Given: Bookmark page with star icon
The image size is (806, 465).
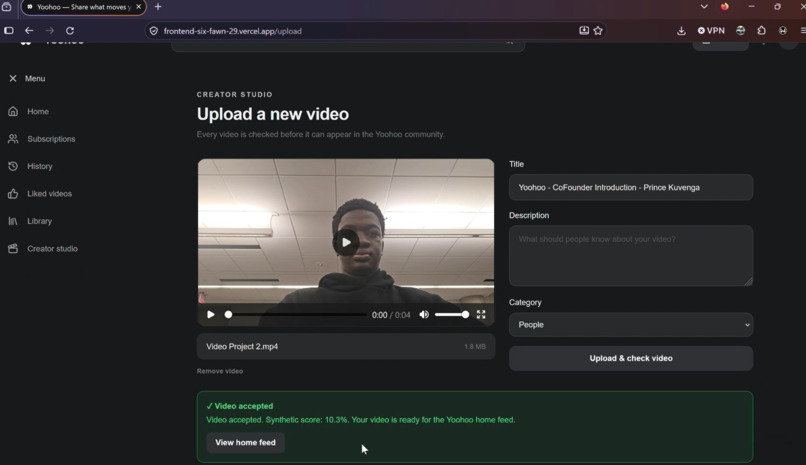Looking at the screenshot, I should 598,31.
